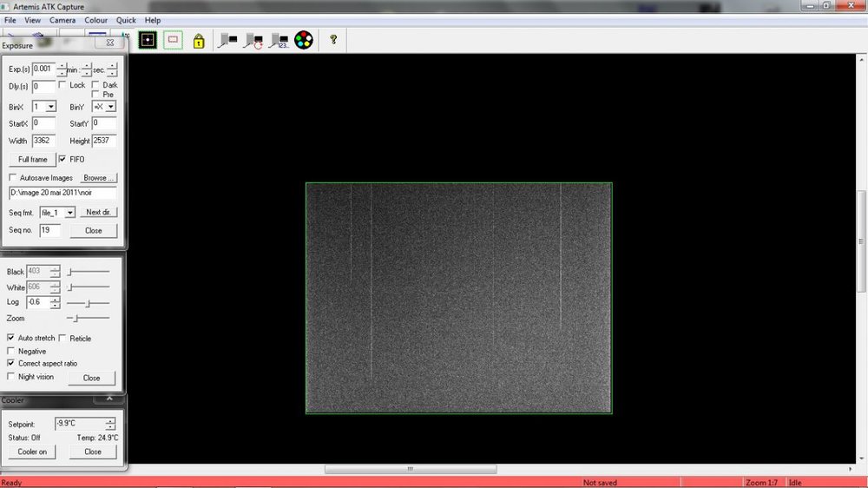Untick the Correct aspect ratio checkbox
The image size is (868, 488).
11,363
